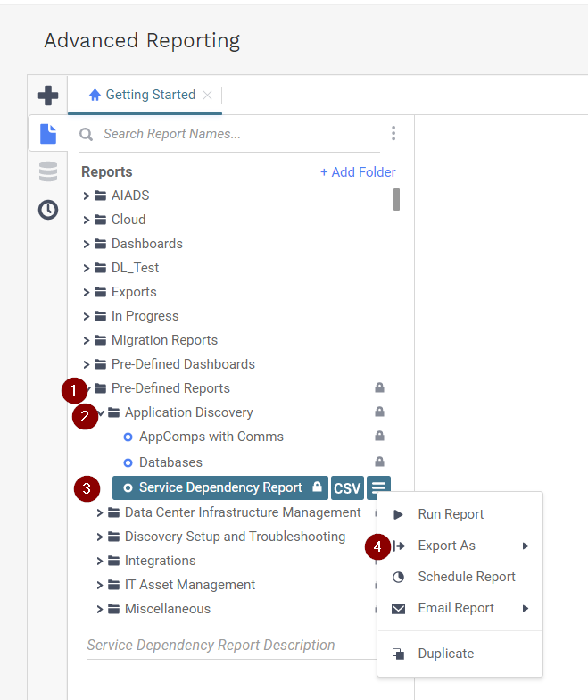Image resolution: width=588 pixels, height=700 pixels.
Task: Select Run Report from the context menu
Action: point(451,514)
